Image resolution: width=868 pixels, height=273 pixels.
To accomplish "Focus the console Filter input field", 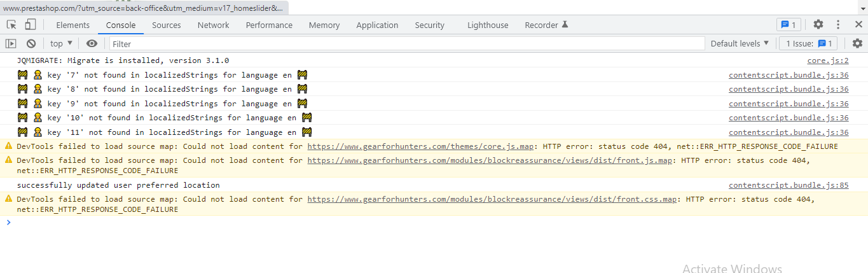I will pyautogui.click(x=407, y=43).
